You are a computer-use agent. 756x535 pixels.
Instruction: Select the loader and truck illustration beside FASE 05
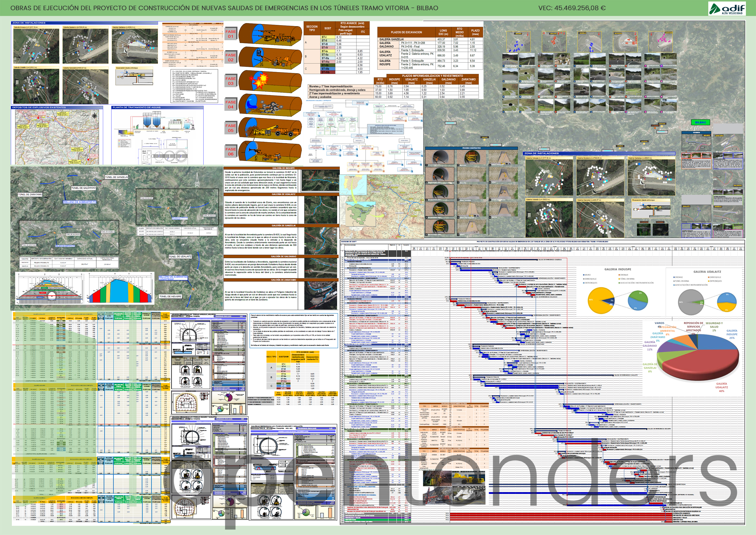click(x=270, y=128)
